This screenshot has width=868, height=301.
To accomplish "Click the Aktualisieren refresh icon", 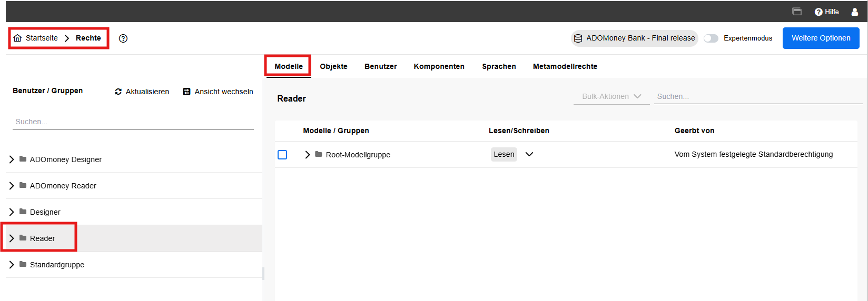I will (119, 92).
